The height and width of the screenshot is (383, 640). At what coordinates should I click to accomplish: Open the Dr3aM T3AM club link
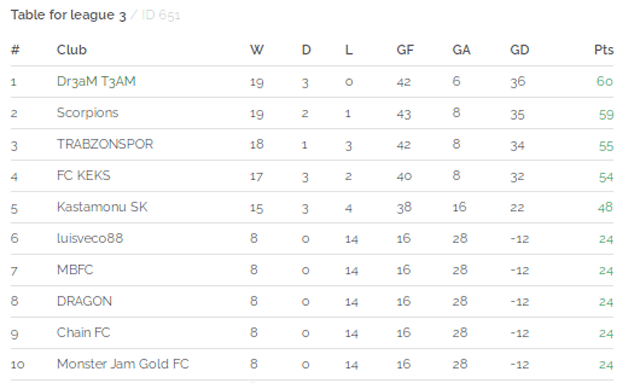click(96, 81)
